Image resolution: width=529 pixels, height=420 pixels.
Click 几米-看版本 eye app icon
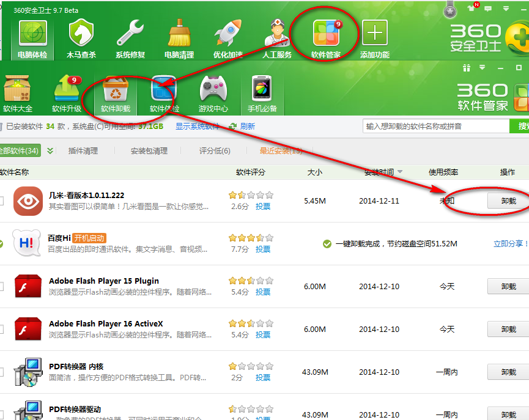point(28,201)
